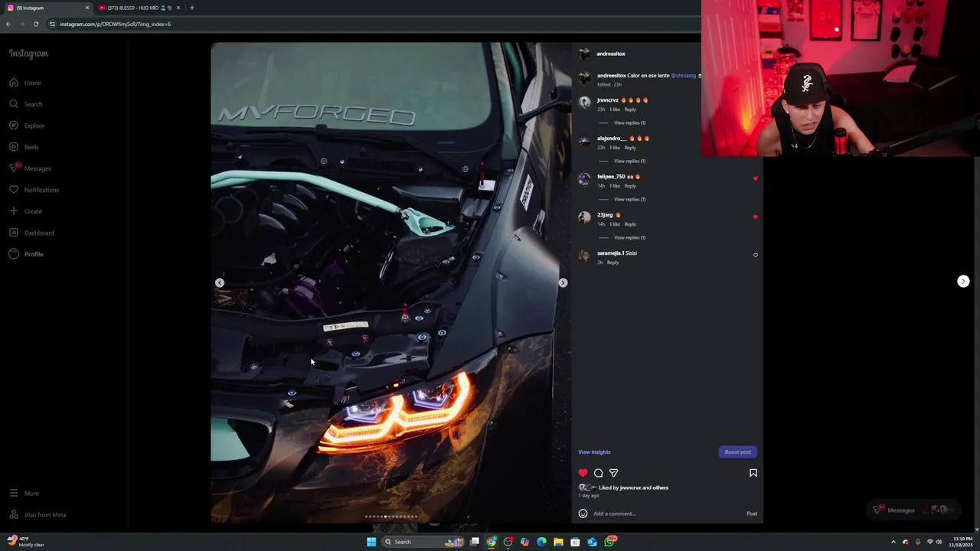Unlike 23jarg's comment
Screen dimensions: 980x551
(x=756, y=217)
